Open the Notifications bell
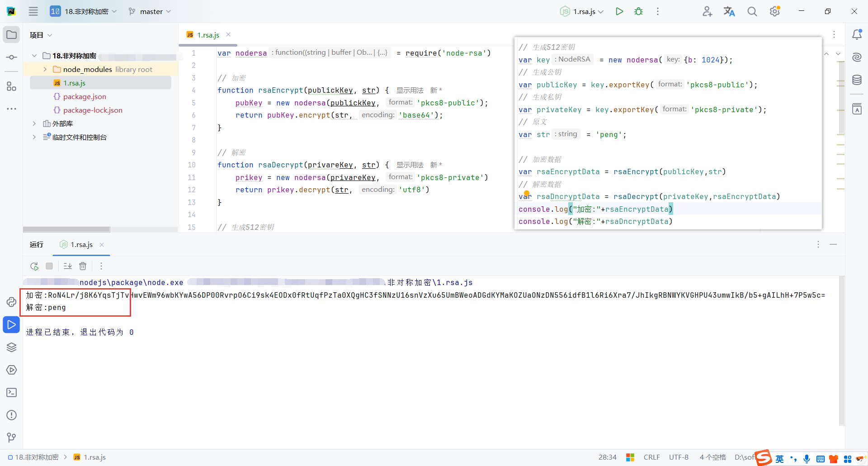 (x=857, y=34)
